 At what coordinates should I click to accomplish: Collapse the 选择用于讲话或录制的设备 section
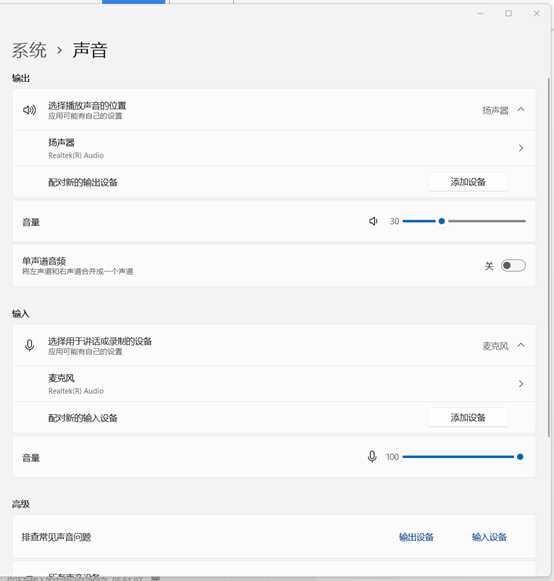pyautogui.click(x=521, y=345)
